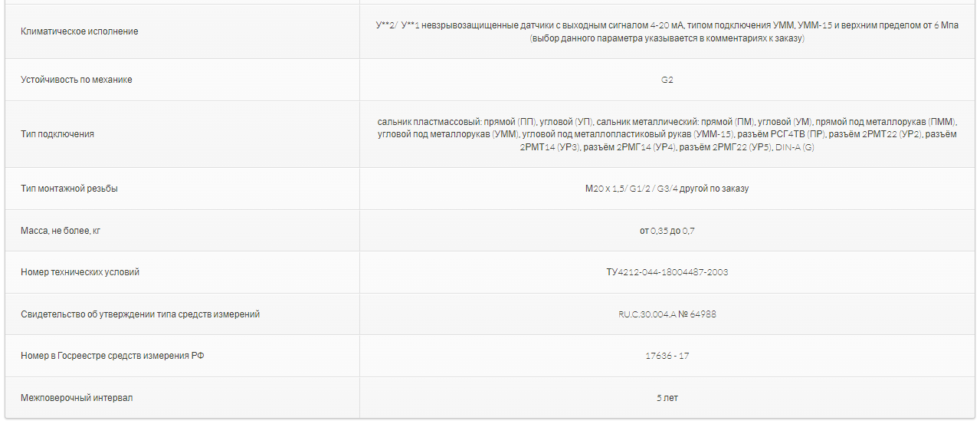Click the 'Устойчивость по механике' label

77,80
